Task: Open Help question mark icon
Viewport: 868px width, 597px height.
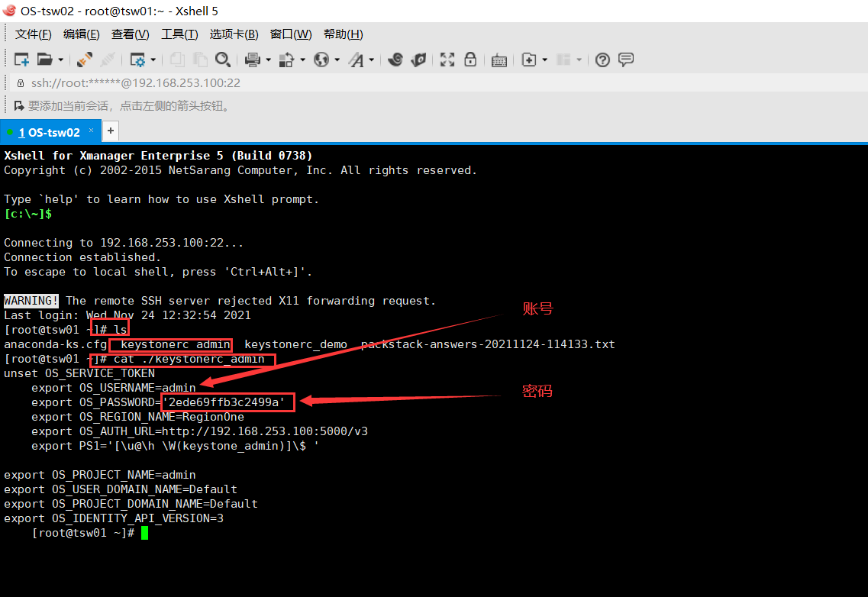Action: [602, 60]
